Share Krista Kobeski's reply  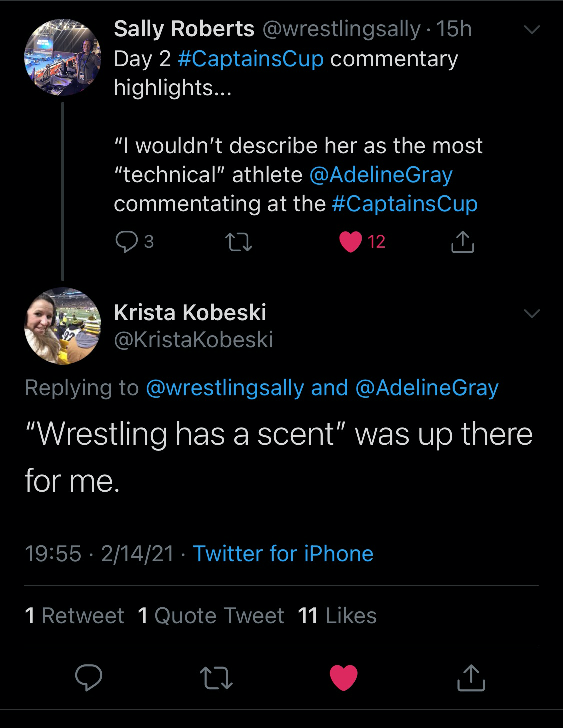coord(471,678)
